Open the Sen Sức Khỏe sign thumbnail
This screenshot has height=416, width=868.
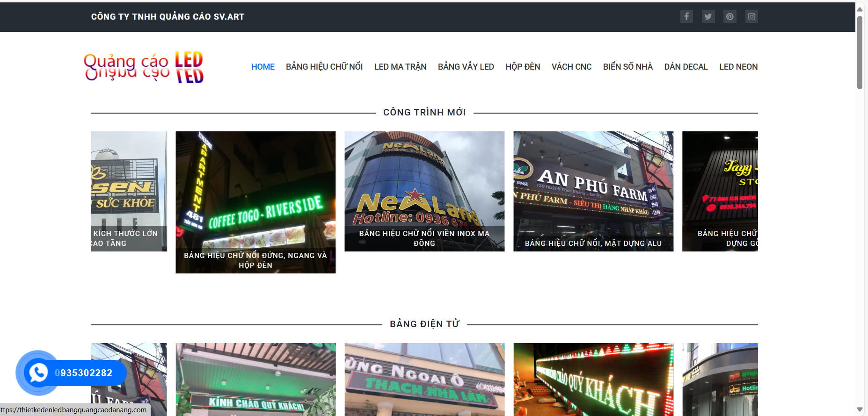click(x=129, y=191)
